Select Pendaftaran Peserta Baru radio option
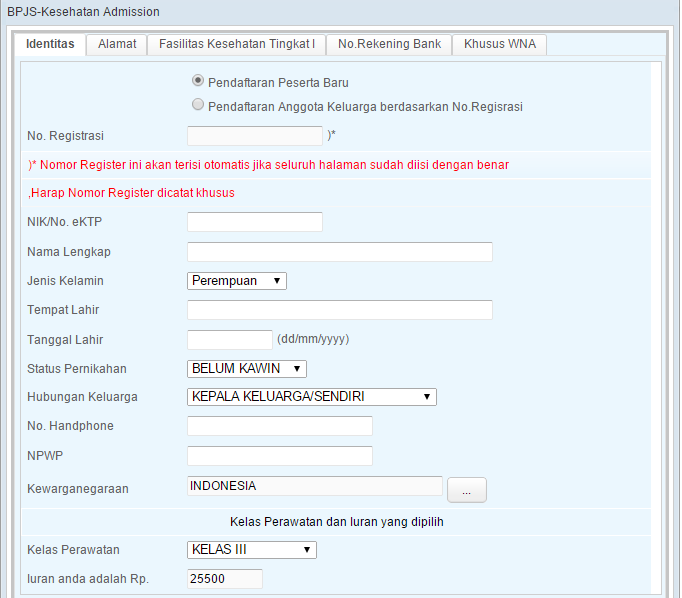Viewport: 682px width, 598px height. [x=198, y=81]
